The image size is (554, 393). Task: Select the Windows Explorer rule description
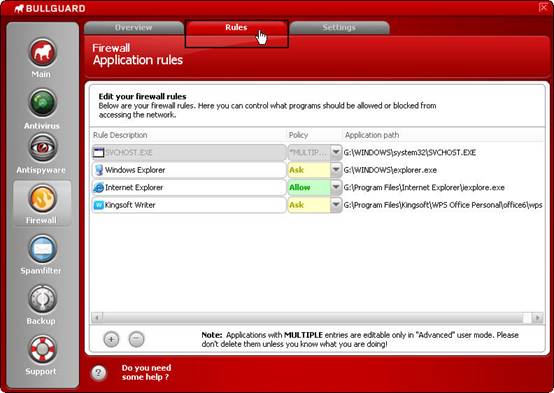[189, 170]
